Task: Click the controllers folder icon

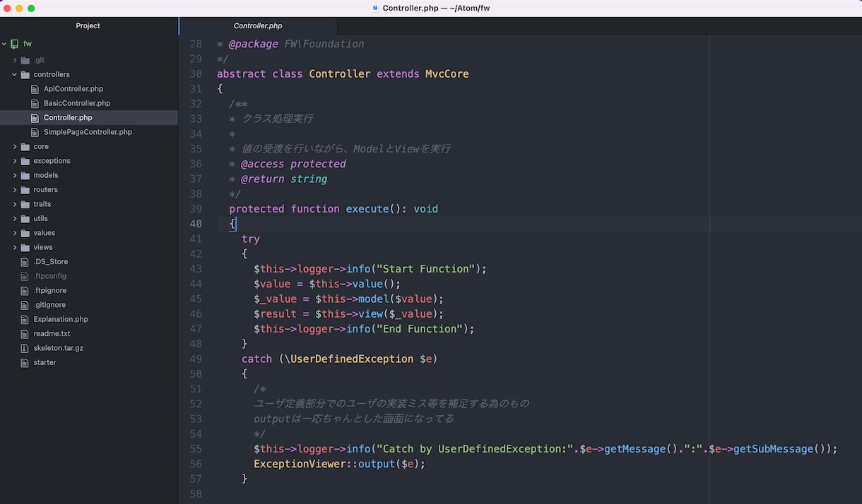Action: pyautogui.click(x=25, y=74)
